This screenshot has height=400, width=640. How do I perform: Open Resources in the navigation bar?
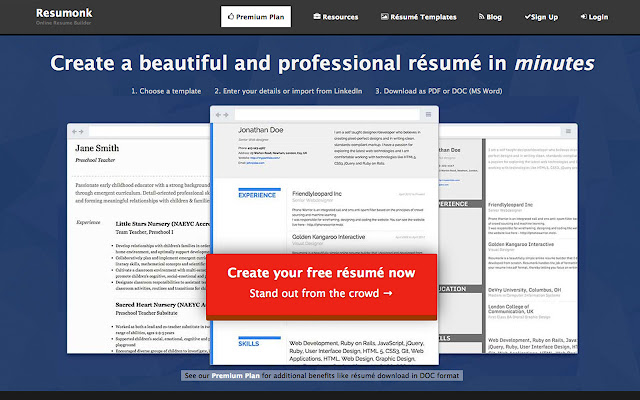point(336,17)
